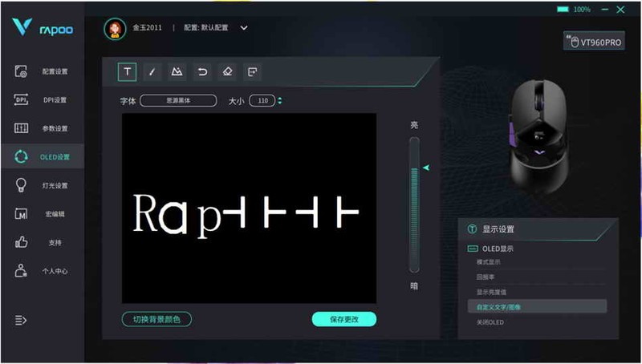Click the black OLED preview canvas
Image resolution: width=642 pixels, height=364 pixels.
[x=249, y=208]
